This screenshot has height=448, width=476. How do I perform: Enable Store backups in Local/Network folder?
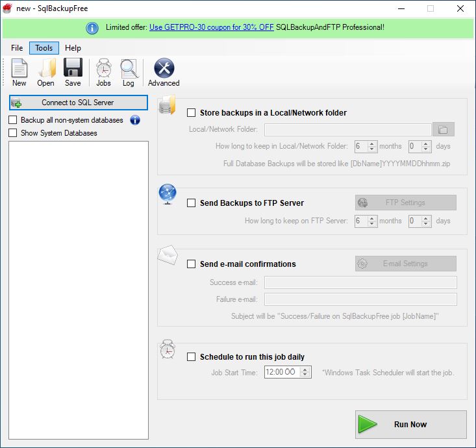click(192, 112)
